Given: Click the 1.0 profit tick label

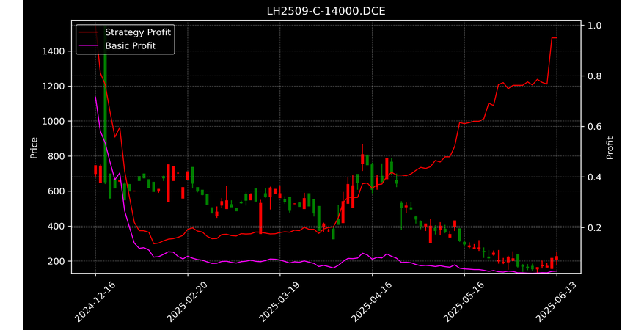Looking at the screenshot, I should point(594,26).
